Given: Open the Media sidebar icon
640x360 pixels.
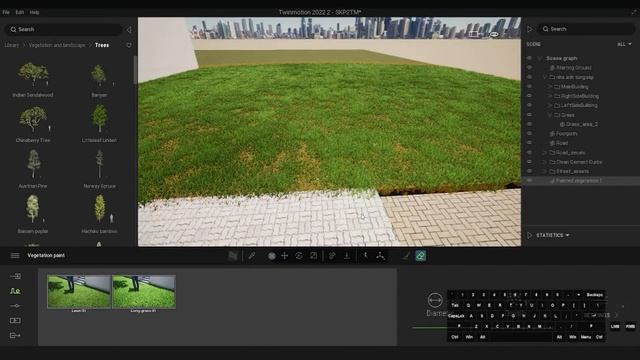Looking at the screenshot, I should point(15,320).
